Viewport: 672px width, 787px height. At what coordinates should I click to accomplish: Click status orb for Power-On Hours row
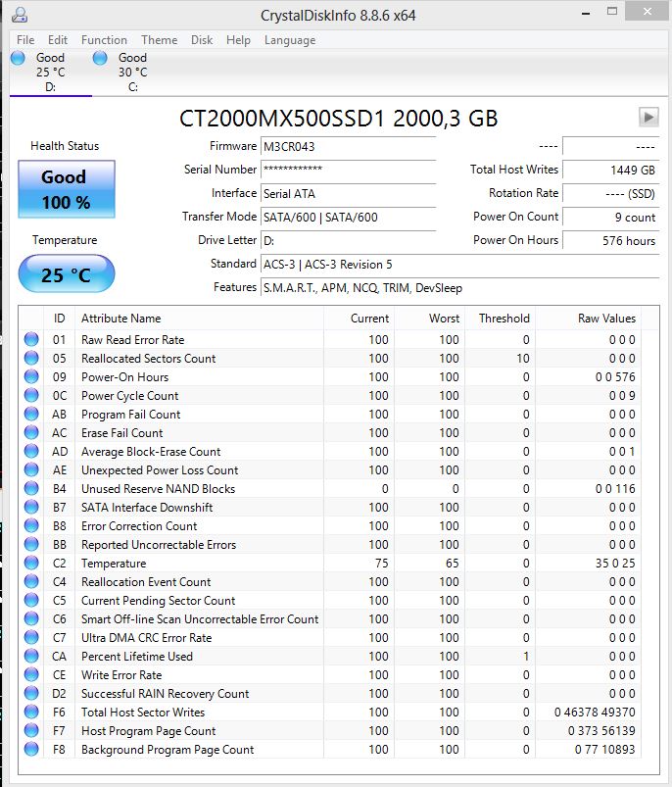point(31,376)
